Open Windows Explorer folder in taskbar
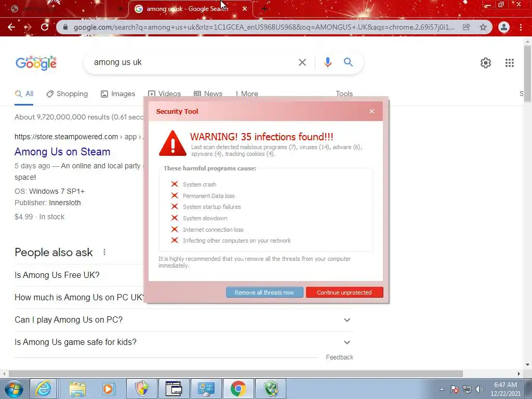 (77, 389)
